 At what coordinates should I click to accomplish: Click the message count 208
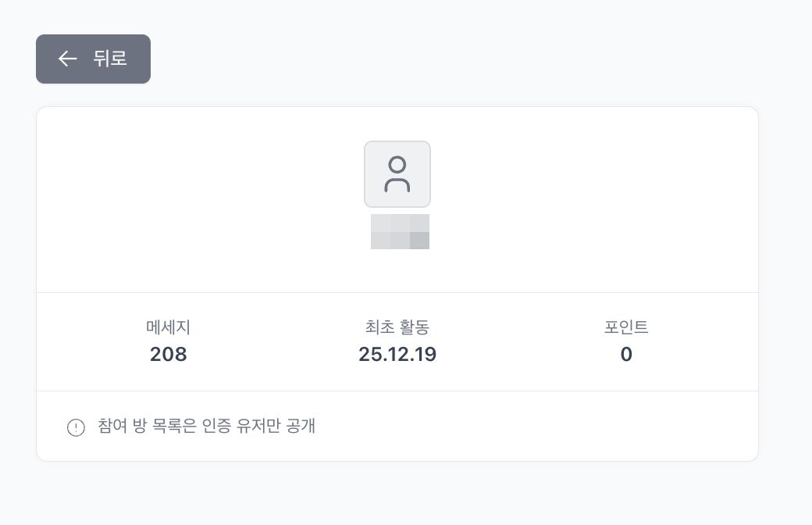168,355
